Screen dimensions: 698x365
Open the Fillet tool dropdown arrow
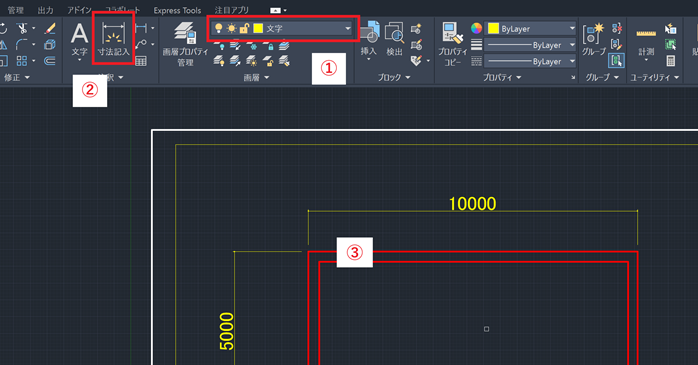33,45
